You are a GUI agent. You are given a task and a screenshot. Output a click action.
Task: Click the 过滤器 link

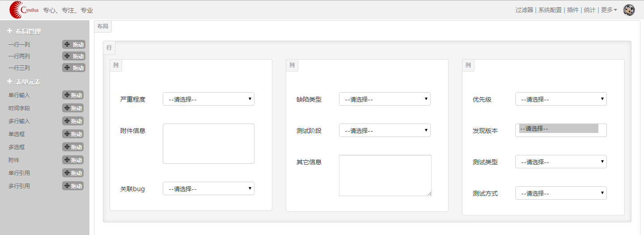click(x=524, y=10)
